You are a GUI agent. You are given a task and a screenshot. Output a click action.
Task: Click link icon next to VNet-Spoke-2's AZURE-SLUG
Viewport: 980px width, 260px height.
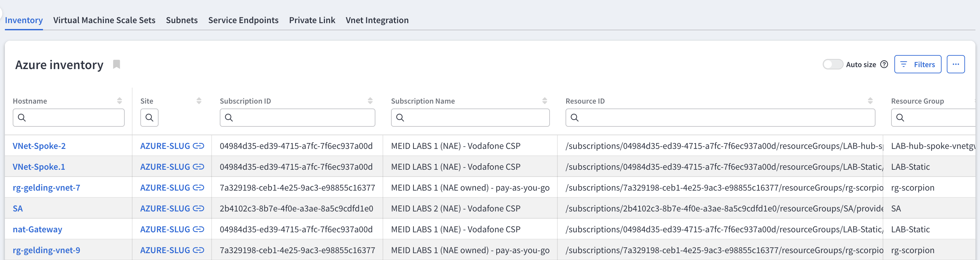(198, 146)
